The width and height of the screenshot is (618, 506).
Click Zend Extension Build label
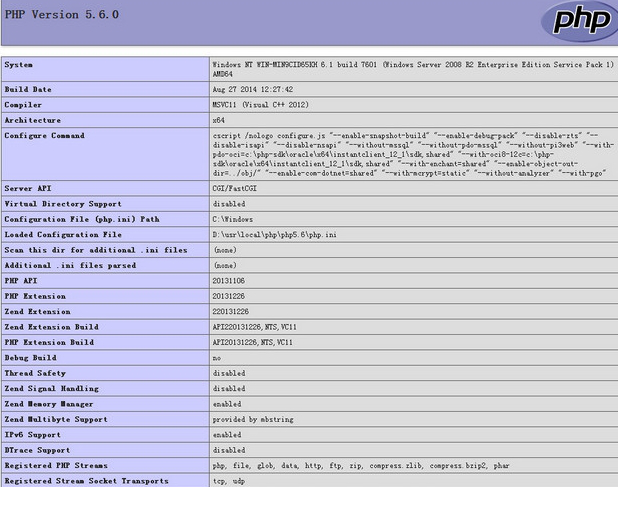pos(52,327)
